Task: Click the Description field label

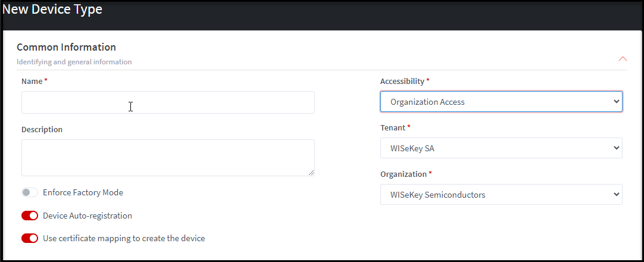Action: point(42,129)
